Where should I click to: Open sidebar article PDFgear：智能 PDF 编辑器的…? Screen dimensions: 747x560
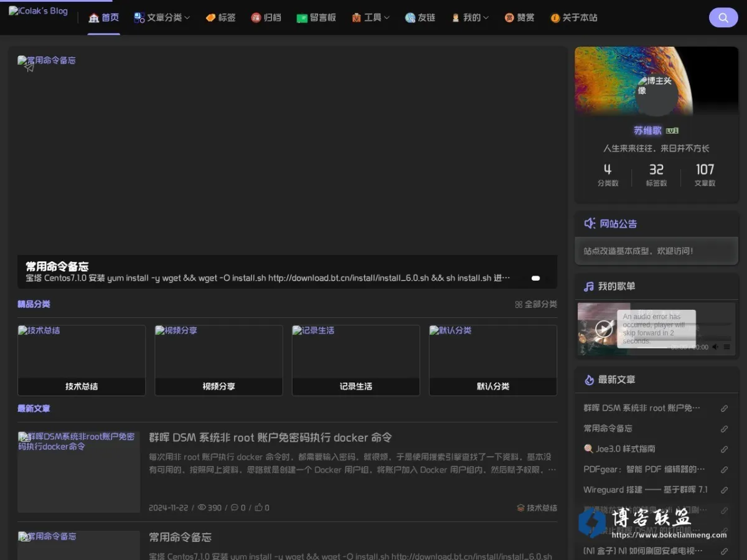pos(644,469)
